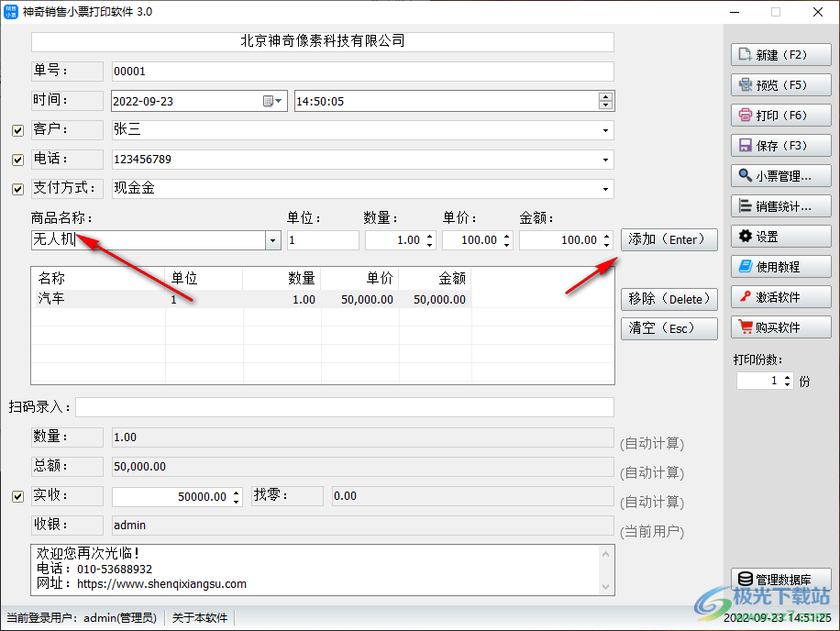The height and width of the screenshot is (631, 840).
Task: Open 预览 (F5) print preview
Action: [780, 85]
